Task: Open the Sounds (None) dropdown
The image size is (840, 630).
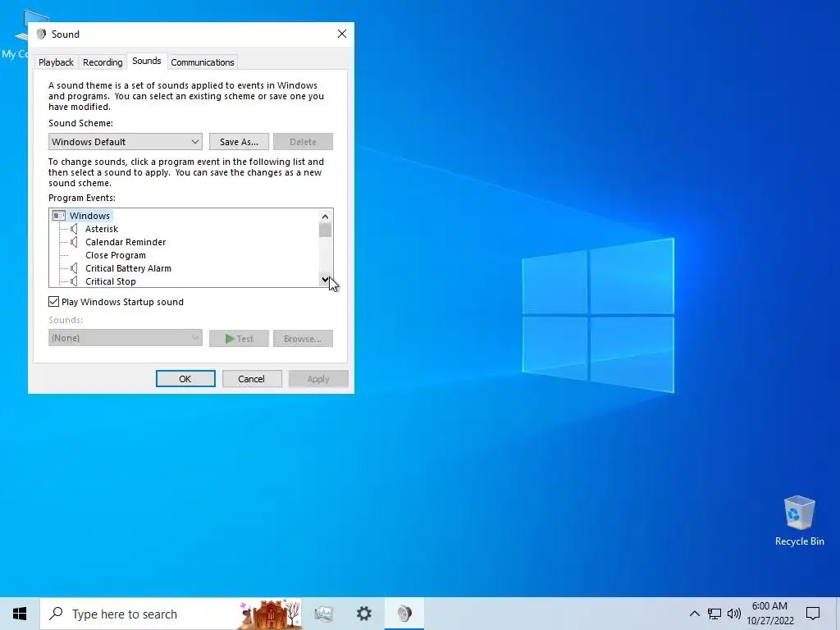Action: coord(126,338)
